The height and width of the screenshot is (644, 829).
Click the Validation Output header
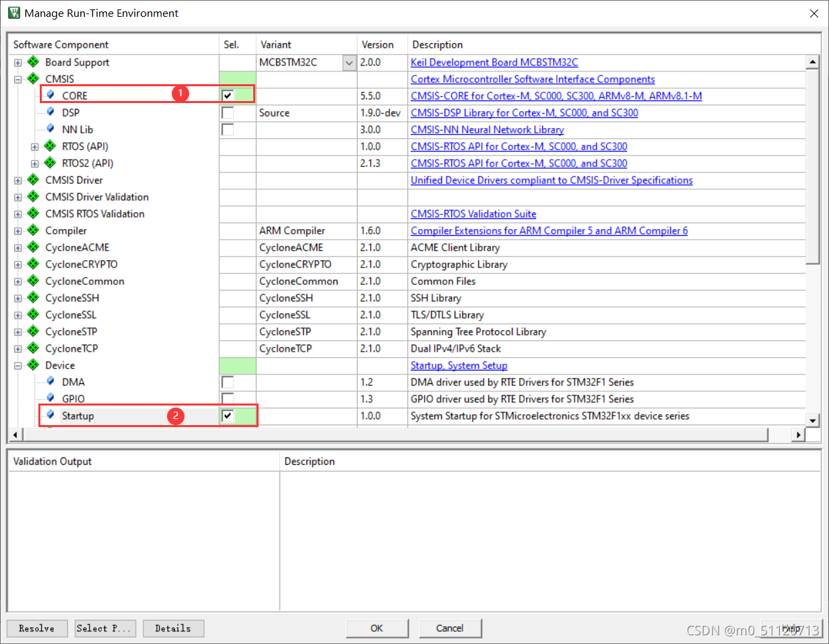click(143, 461)
